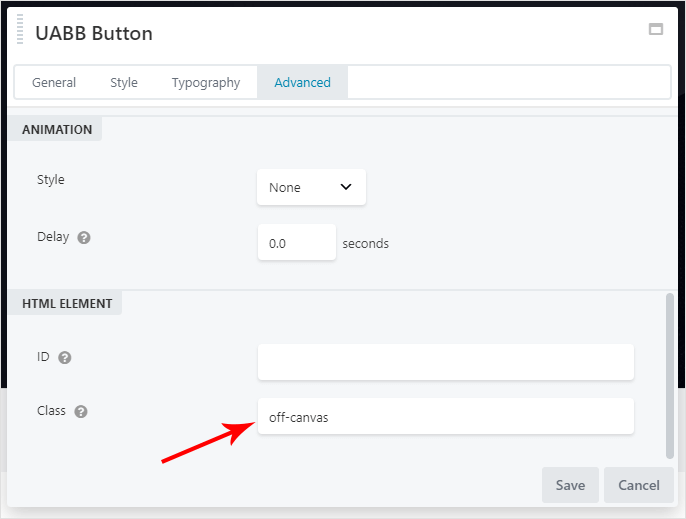
Task: Click the Class field label
Action: (x=51, y=410)
